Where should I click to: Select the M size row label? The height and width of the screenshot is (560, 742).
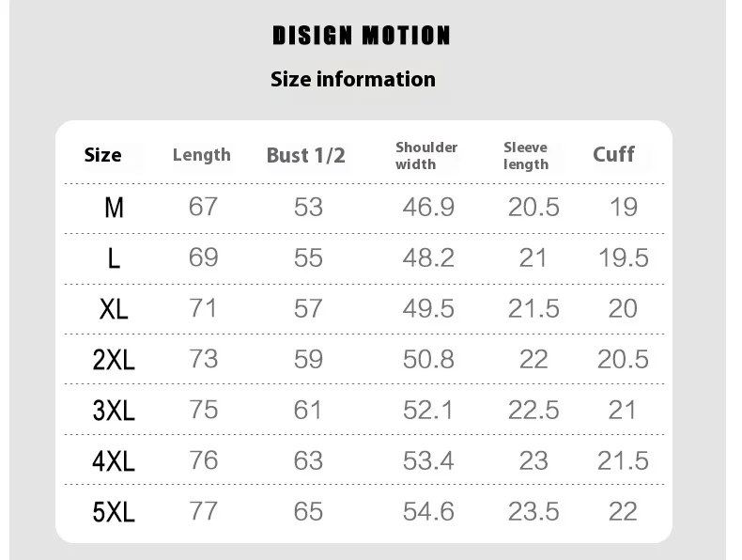point(114,208)
